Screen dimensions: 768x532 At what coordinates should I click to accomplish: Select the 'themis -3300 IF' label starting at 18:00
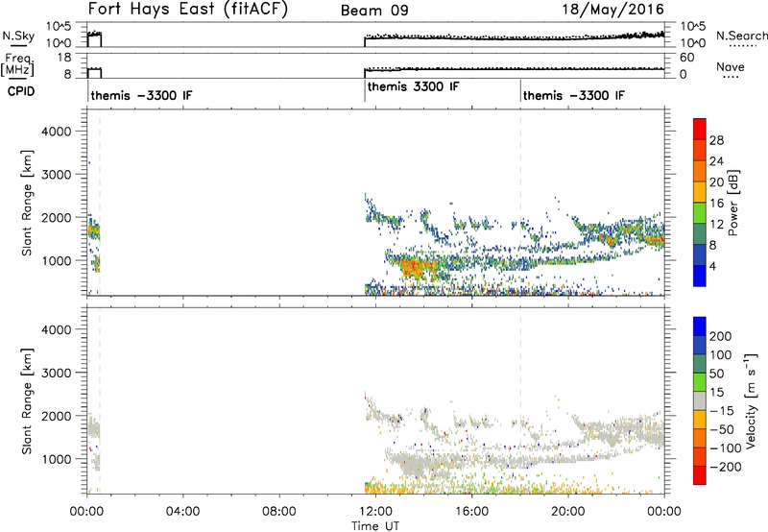pos(573,95)
